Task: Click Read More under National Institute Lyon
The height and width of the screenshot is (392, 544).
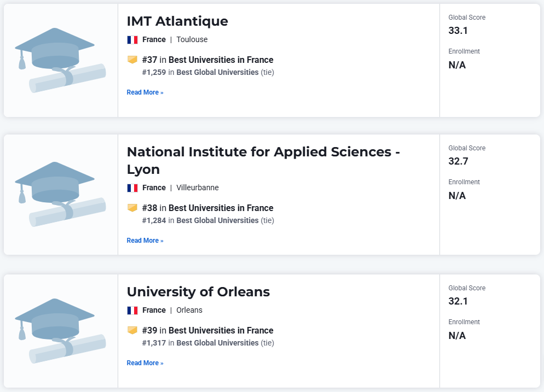Action: point(145,240)
